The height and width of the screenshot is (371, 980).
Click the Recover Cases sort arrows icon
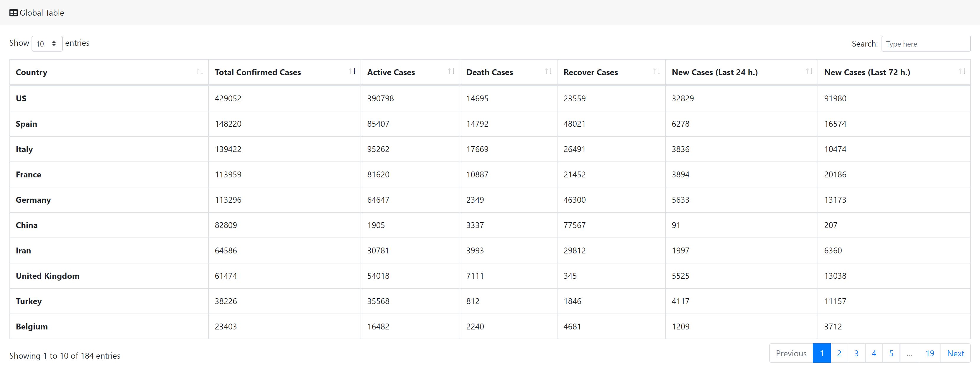click(657, 72)
